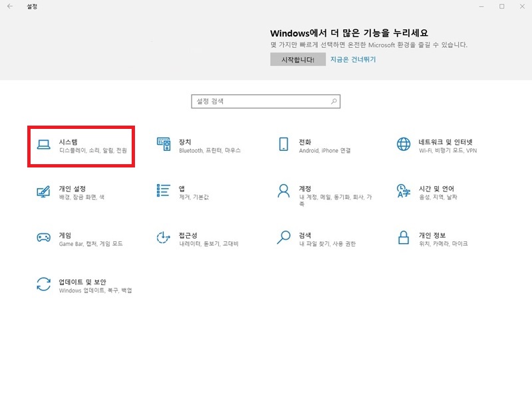The height and width of the screenshot is (412, 532).
Task: Click the 검색 category title
Action: tap(305, 235)
